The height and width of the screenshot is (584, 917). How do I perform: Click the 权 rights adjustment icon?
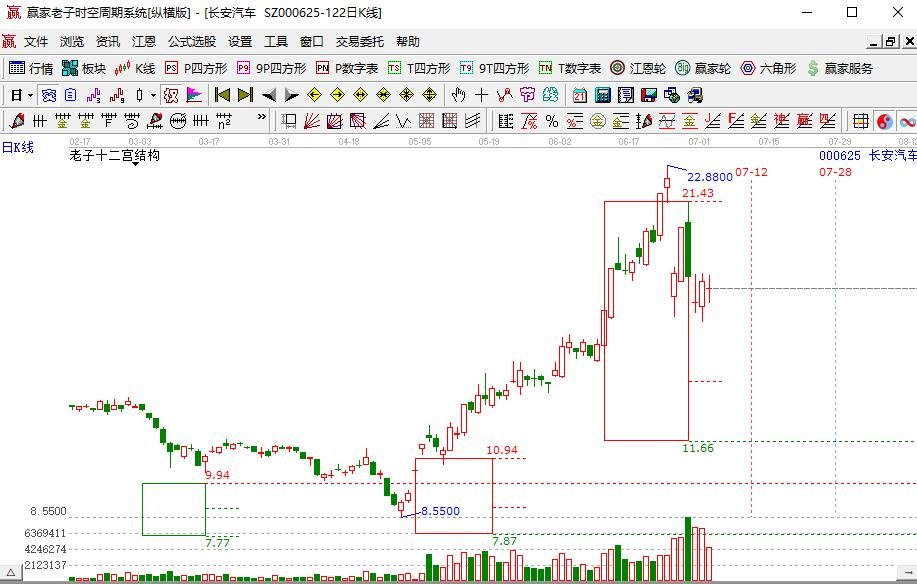click(x=171, y=95)
